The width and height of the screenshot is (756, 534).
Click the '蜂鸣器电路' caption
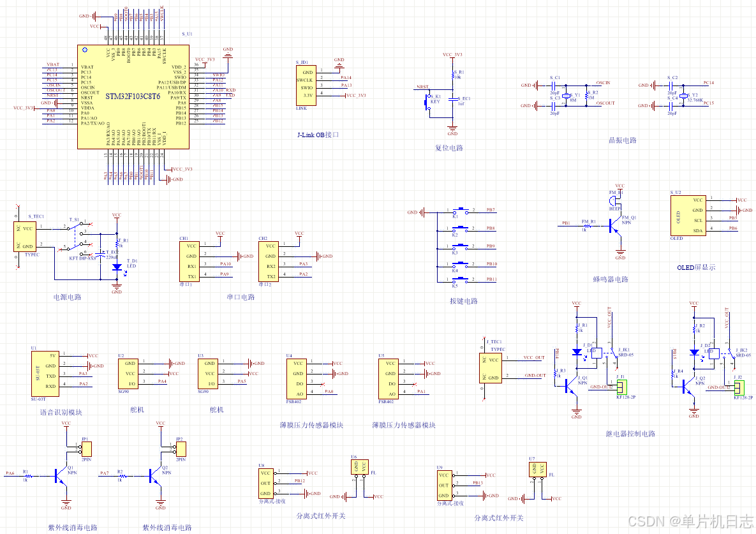pos(611,279)
